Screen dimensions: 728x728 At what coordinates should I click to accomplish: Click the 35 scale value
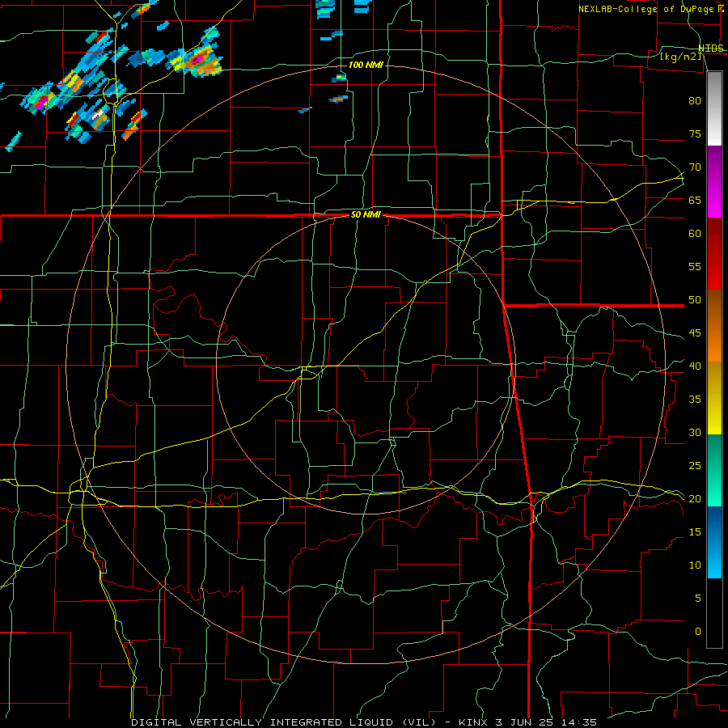695,400
